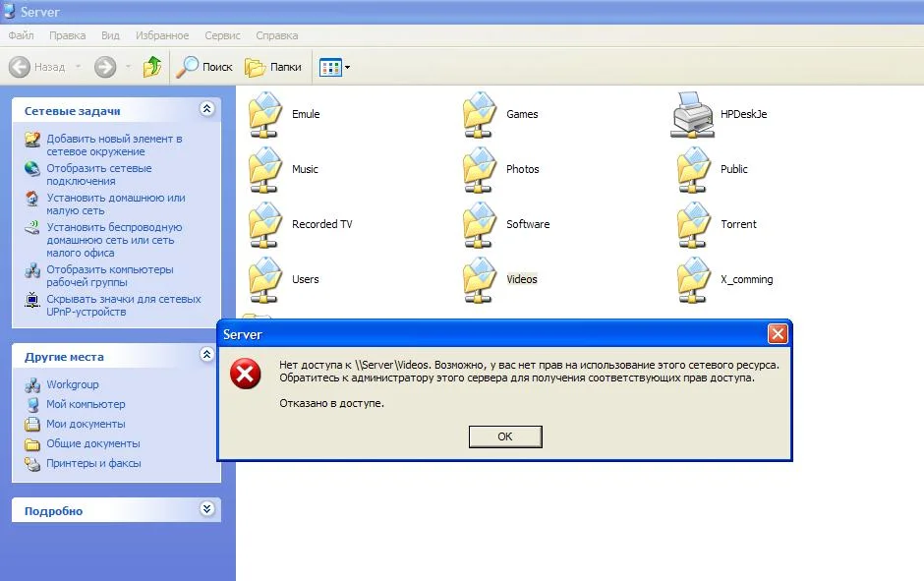Click Скрывать значки для сетевых UPnP-устройств

(x=124, y=305)
